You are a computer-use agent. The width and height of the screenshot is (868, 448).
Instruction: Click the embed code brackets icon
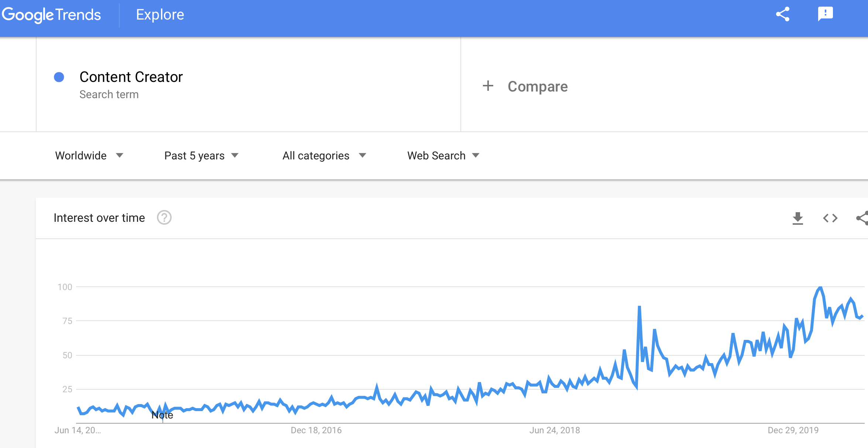(830, 218)
